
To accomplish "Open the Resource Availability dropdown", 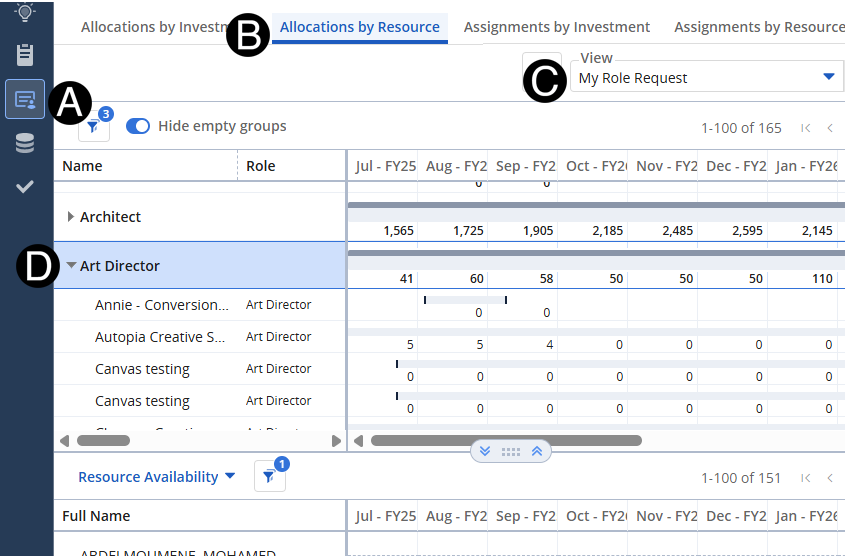I will [156, 477].
